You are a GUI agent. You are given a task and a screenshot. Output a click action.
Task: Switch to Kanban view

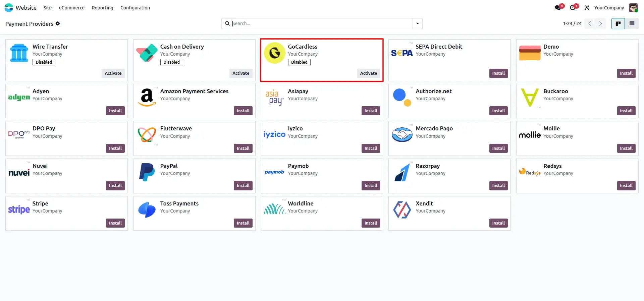click(618, 23)
